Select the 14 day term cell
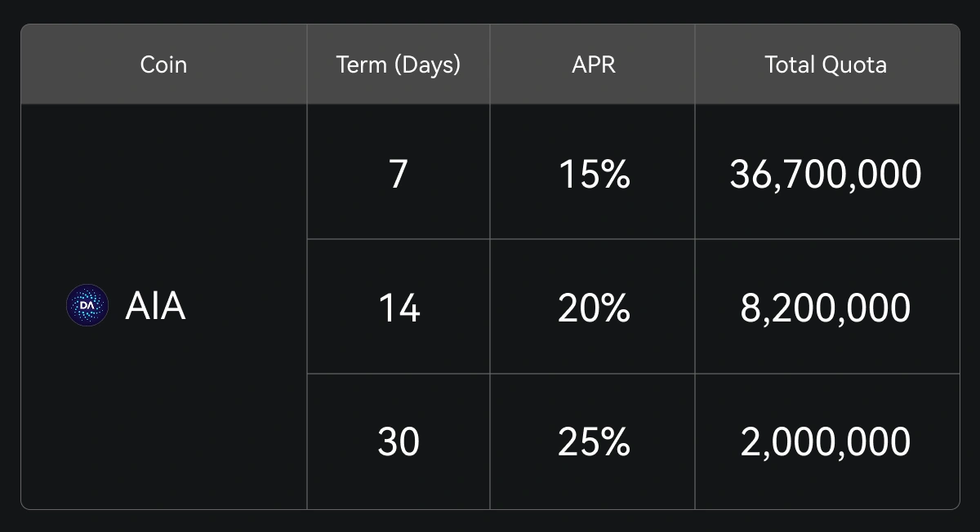The width and height of the screenshot is (980, 532). tap(399, 308)
